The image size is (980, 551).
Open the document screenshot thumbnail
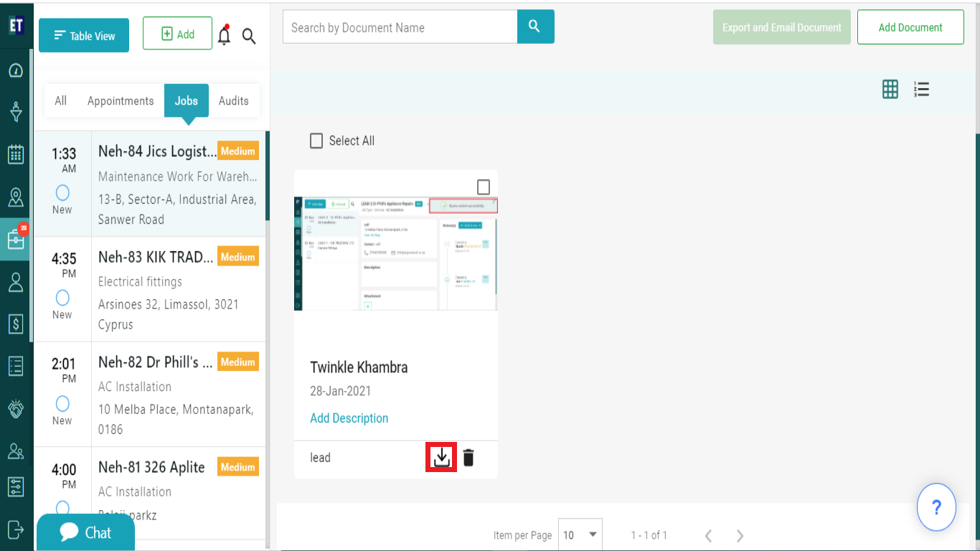[x=396, y=253]
